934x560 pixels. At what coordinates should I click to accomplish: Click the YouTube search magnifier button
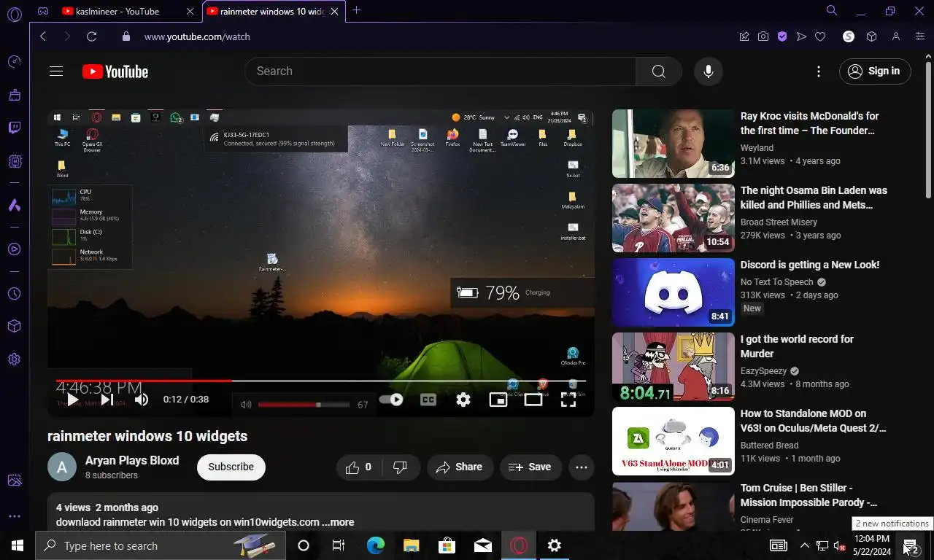tap(659, 71)
